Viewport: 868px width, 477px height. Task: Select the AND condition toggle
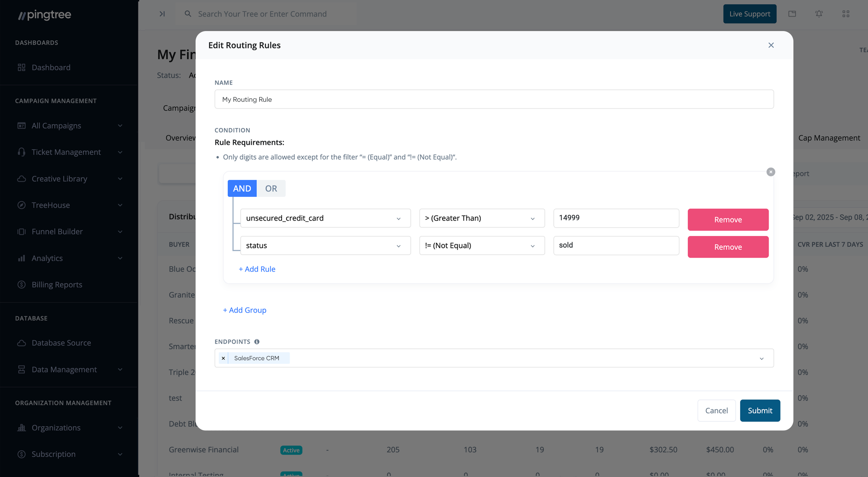[x=242, y=188]
